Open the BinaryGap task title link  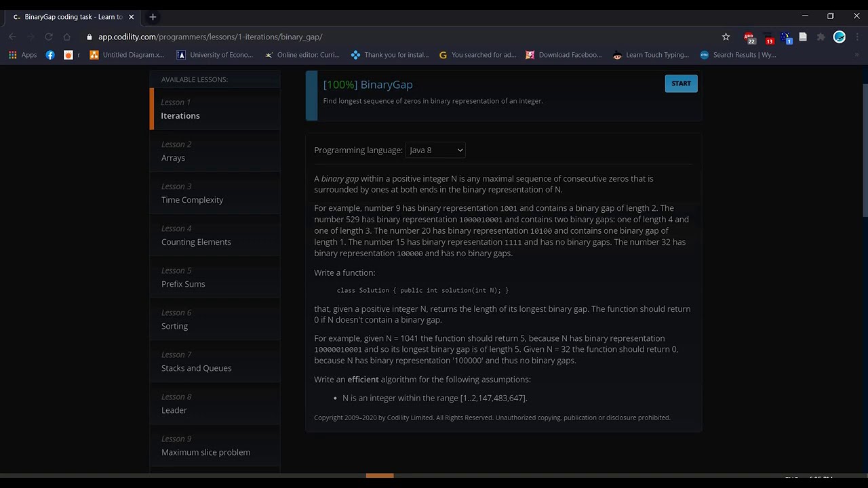(x=386, y=85)
